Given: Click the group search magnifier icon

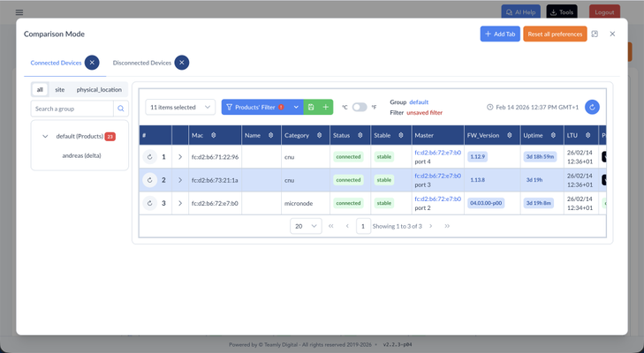Looking at the screenshot, I should [121, 109].
